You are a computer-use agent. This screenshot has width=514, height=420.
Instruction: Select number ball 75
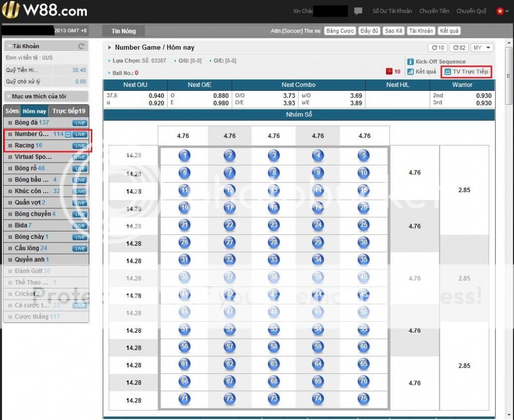[364, 399]
